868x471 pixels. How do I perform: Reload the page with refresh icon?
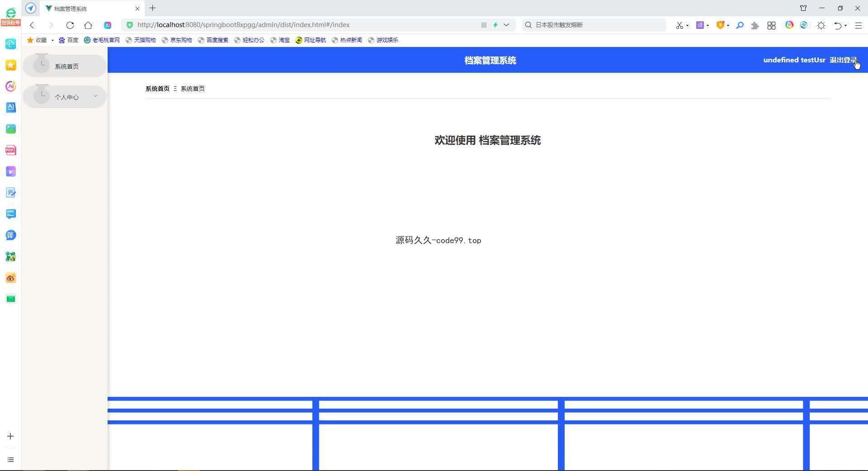click(x=70, y=25)
